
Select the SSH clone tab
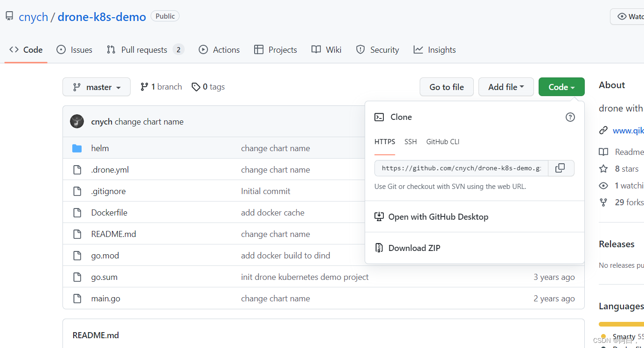(x=411, y=142)
